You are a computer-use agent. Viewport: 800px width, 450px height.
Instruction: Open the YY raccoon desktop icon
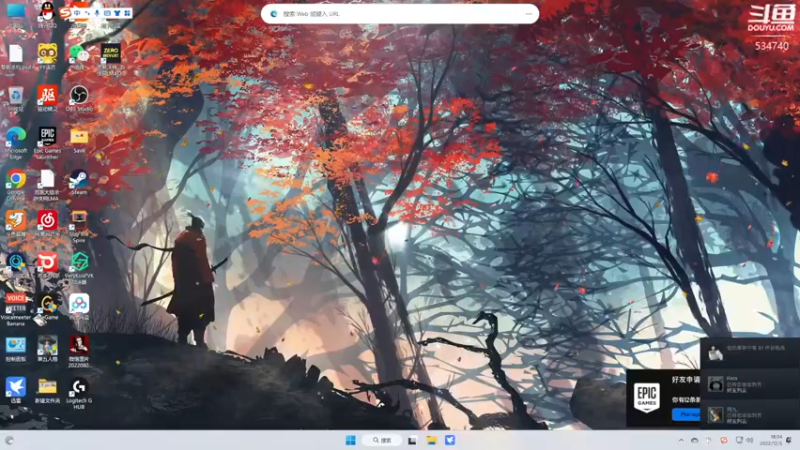coord(47,55)
